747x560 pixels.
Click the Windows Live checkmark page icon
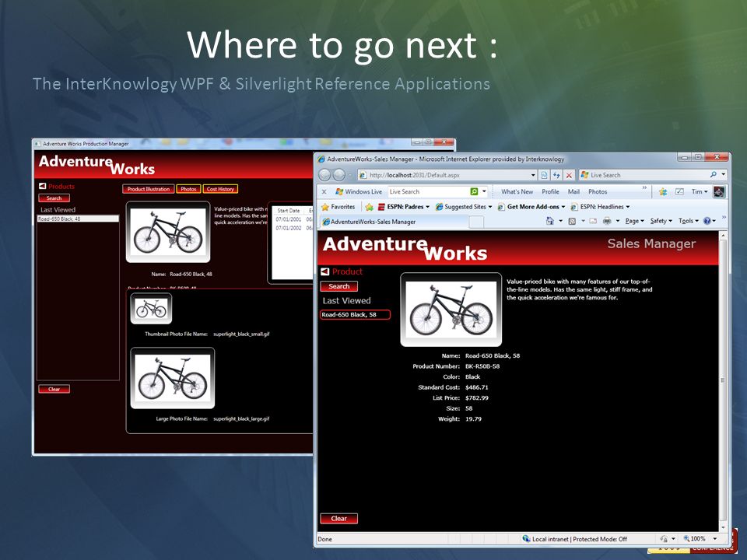point(679,191)
